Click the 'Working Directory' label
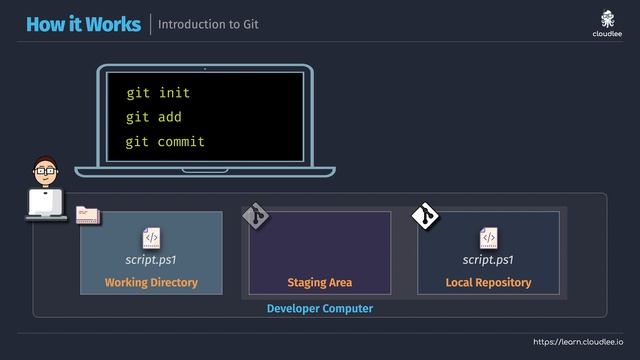Screen dimensions: 640x360 tap(151, 282)
